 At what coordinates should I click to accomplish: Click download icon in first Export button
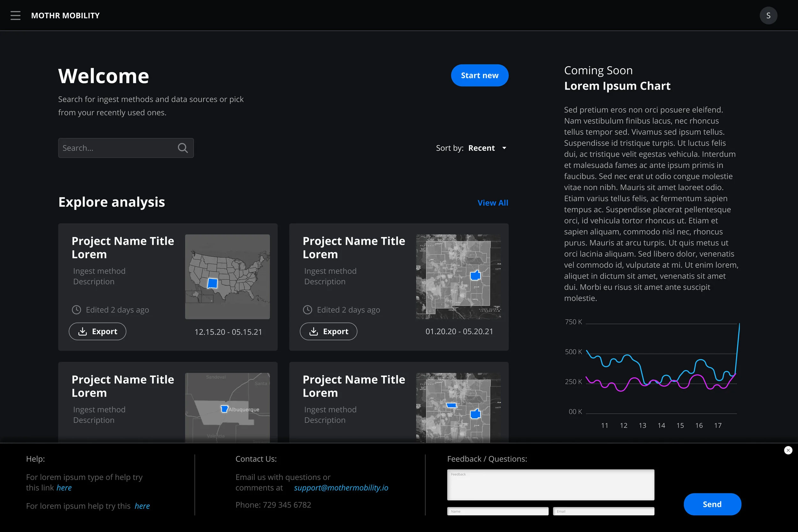[82, 332]
